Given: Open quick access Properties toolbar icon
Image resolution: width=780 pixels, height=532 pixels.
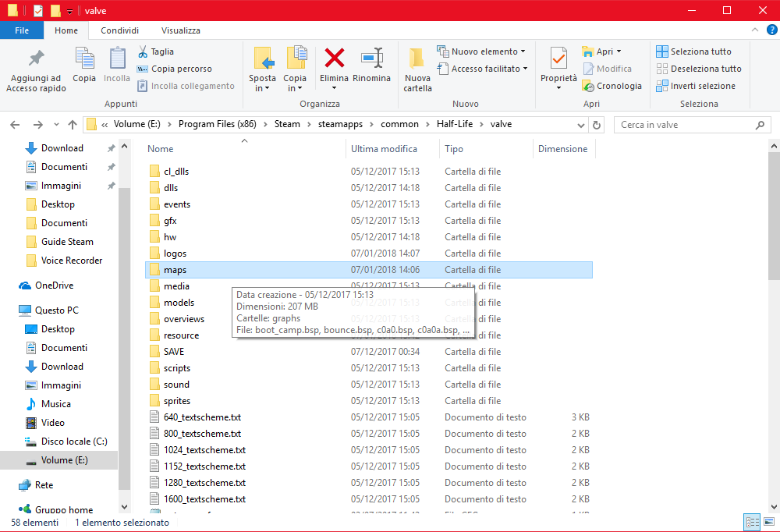Looking at the screenshot, I should pyautogui.click(x=38, y=10).
